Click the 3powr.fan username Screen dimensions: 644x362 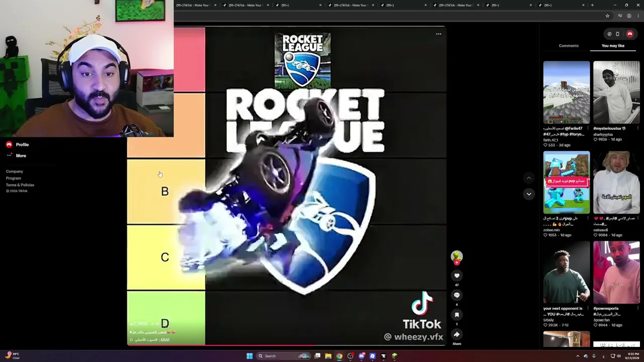[x=602, y=319]
